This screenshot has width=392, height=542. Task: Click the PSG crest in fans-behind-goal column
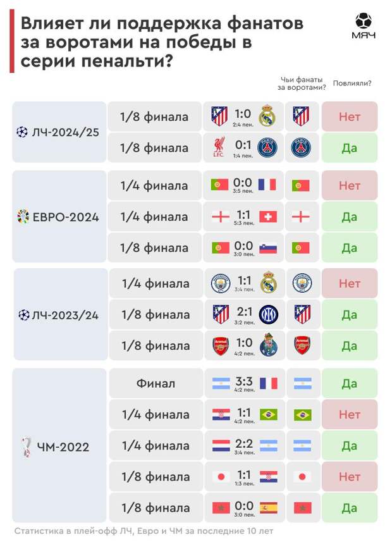[x=301, y=147]
